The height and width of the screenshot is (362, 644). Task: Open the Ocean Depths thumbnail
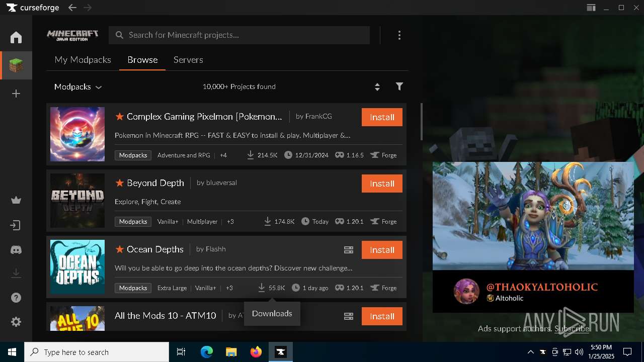(x=77, y=267)
